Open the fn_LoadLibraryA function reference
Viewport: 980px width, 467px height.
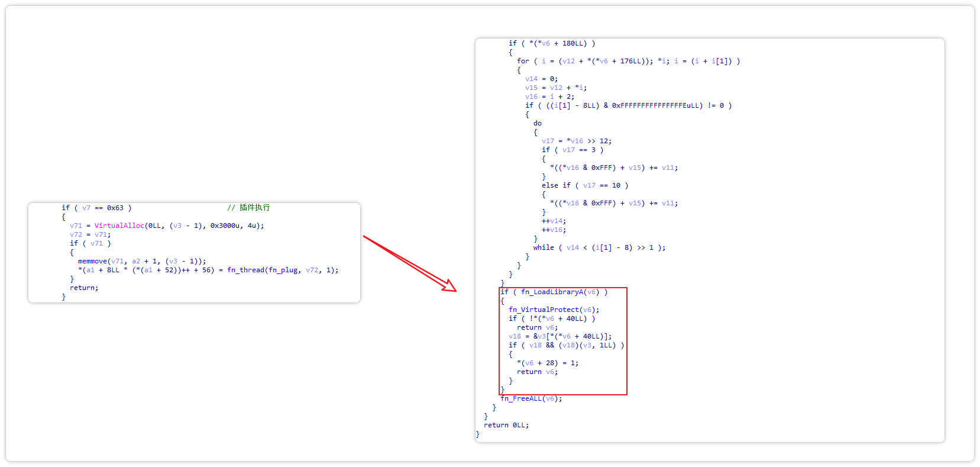click(552, 292)
